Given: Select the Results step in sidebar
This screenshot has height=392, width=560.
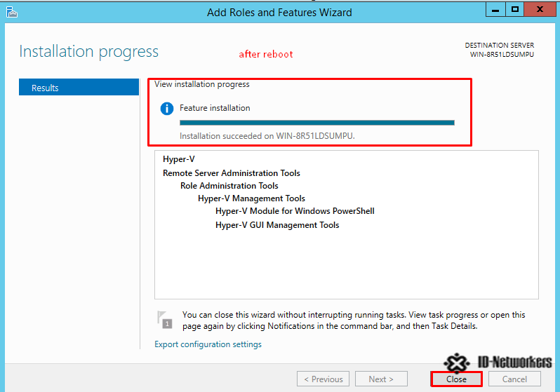Looking at the screenshot, I should pyautogui.click(x=79, y=88).
